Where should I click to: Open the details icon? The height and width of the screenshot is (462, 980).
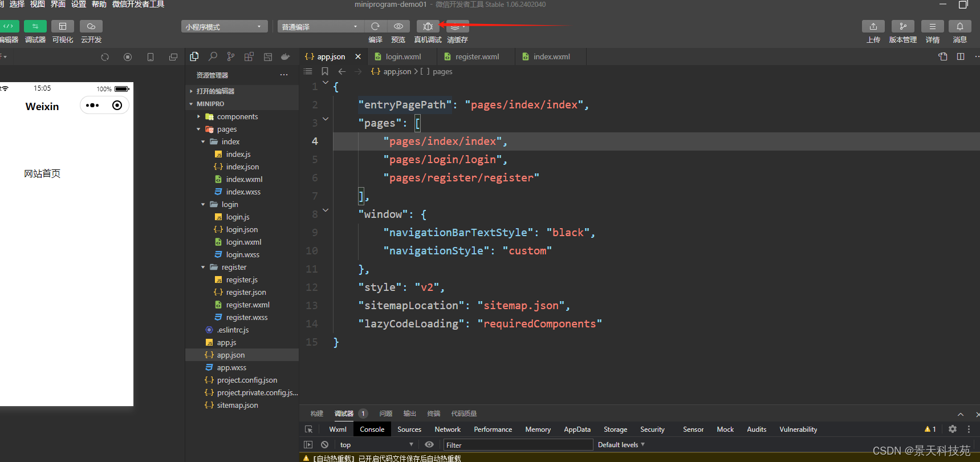click(x=933, y=26)
